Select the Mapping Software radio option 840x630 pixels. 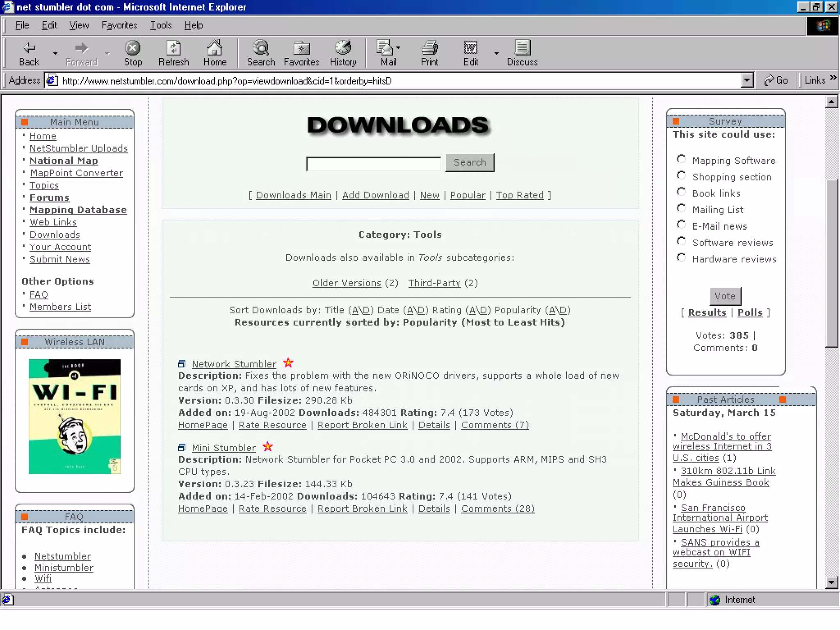681,159
